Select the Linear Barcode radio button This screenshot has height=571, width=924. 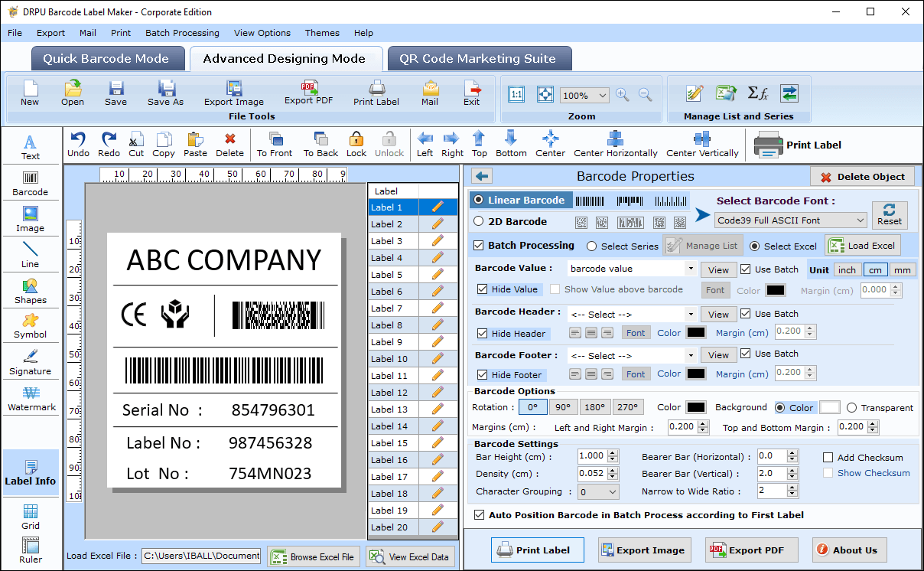(x=479, y=200)
